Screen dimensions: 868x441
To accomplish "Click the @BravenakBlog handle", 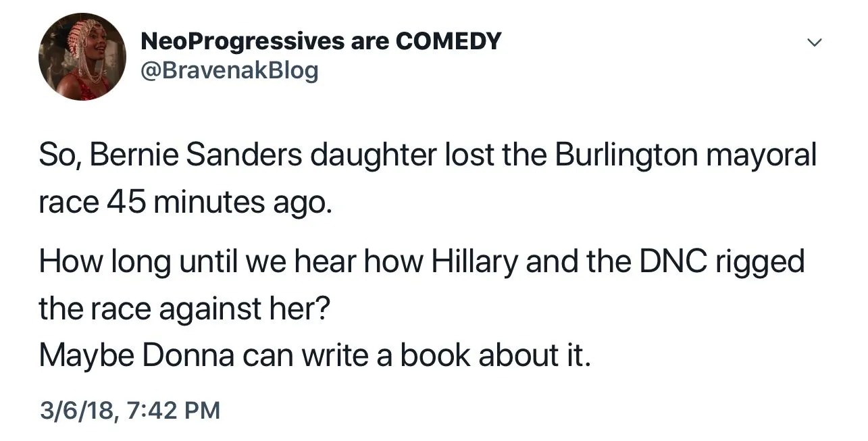I will 229,70.
